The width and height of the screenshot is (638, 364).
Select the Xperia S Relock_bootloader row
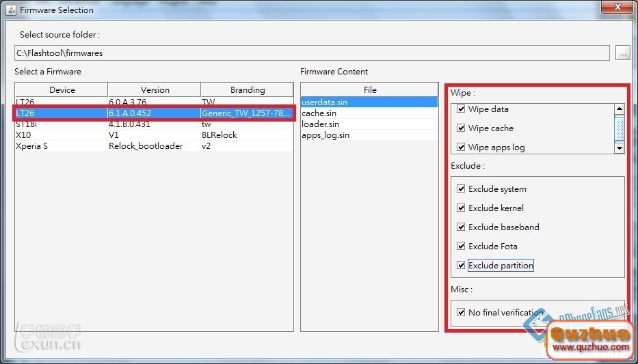point(155,146)
